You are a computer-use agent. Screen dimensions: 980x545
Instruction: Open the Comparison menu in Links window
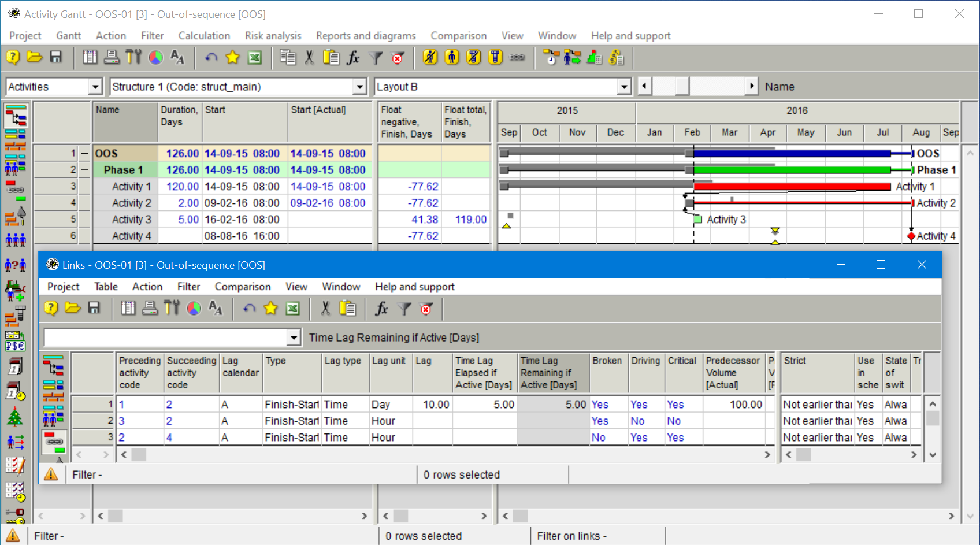coord(243,287)
